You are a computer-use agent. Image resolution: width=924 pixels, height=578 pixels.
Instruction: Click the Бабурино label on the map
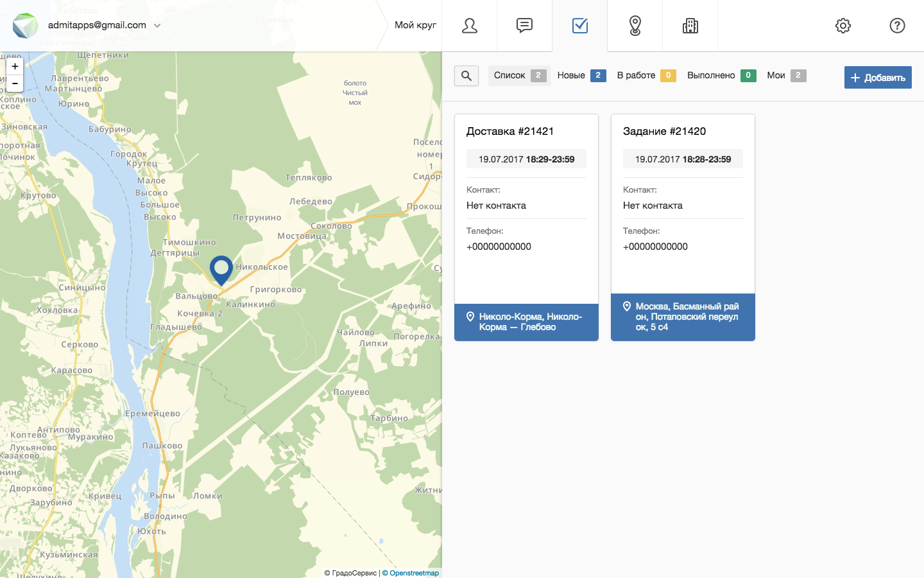pyautogui.click(x=110, y=129)
